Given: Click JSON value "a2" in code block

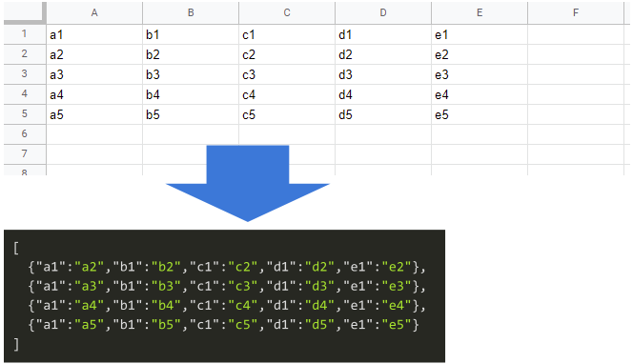Looking at the screenshot, I should point(90,267).
